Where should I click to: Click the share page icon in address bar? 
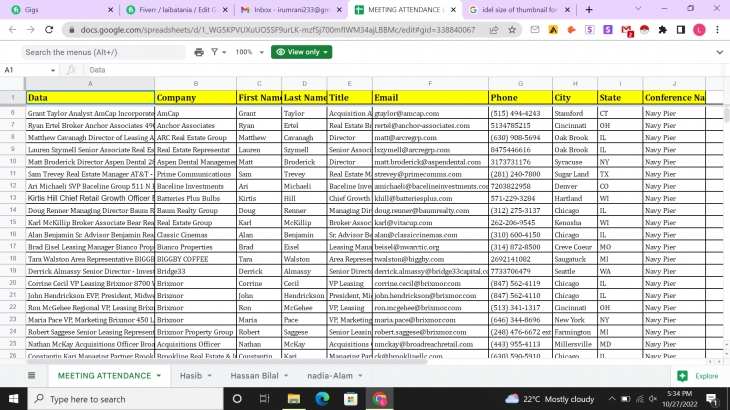pyautogui.click(x=493, y=30)
